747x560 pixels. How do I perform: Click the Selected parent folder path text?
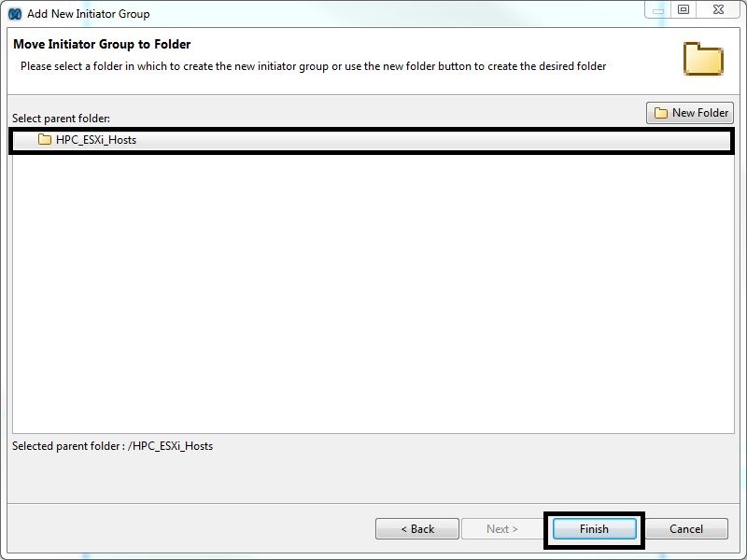point(112,446)
